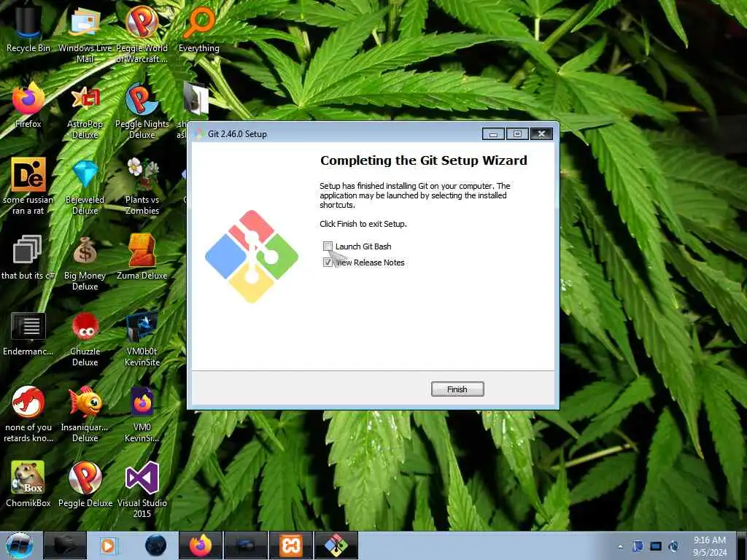Click Finish to exit Git Setup

[x=457, y=389]
